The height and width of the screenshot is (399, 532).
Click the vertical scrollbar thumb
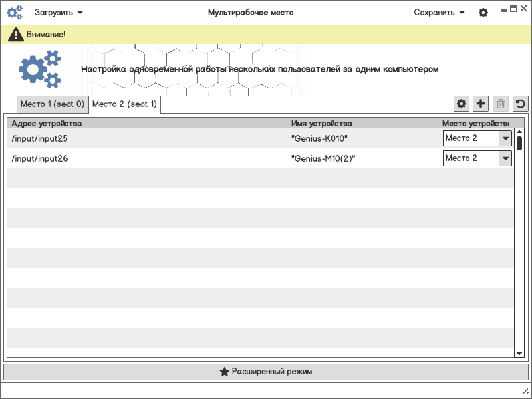tap(519, 143)
